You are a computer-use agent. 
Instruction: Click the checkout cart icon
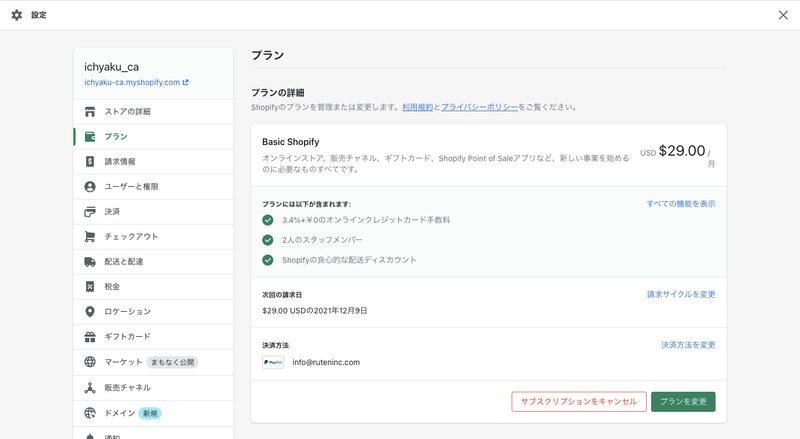click(90, 236)
